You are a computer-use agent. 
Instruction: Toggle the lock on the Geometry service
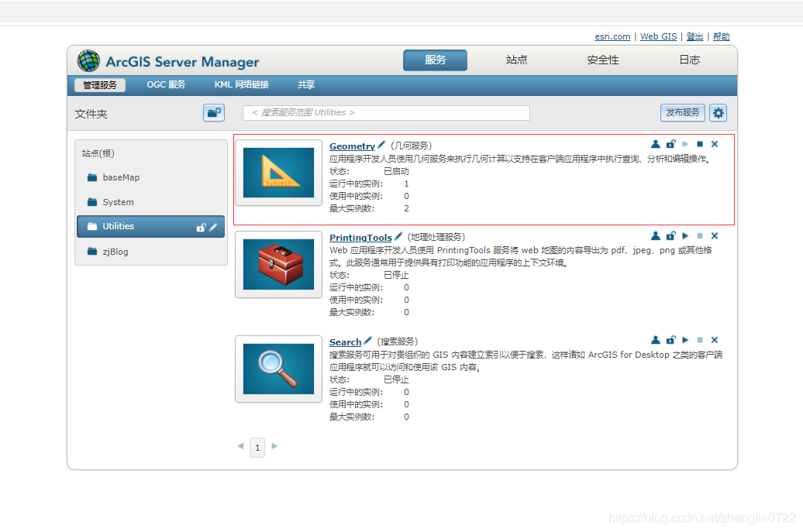click(670, 144)
